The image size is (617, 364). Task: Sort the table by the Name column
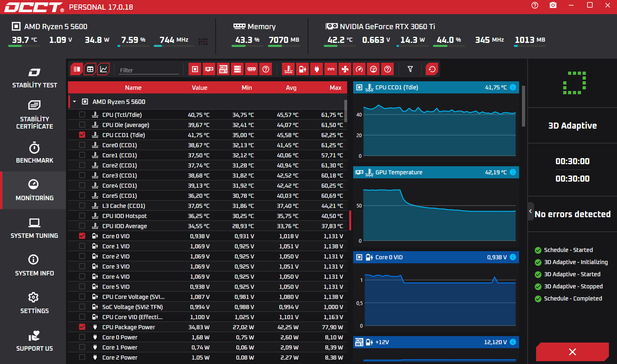point(133,88)
